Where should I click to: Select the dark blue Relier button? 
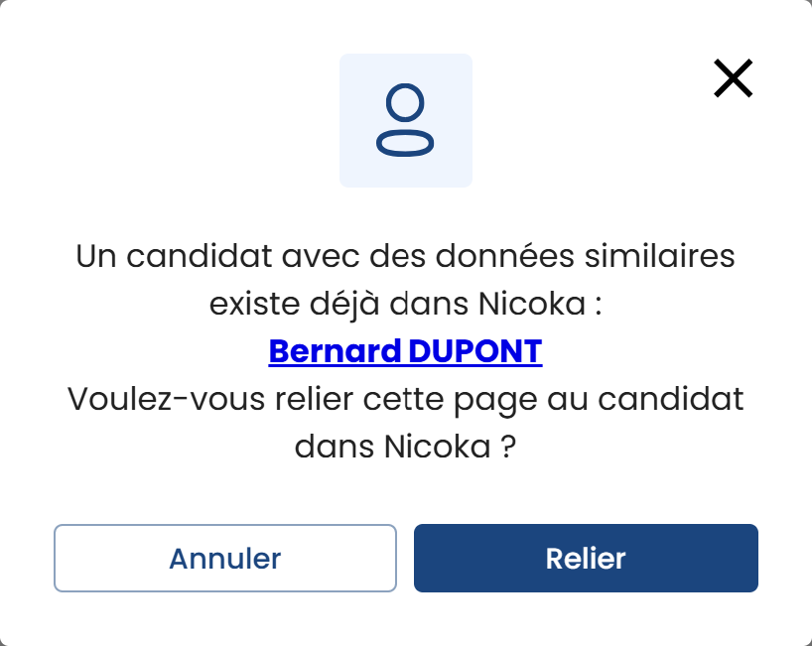click(x=586, y=558)
